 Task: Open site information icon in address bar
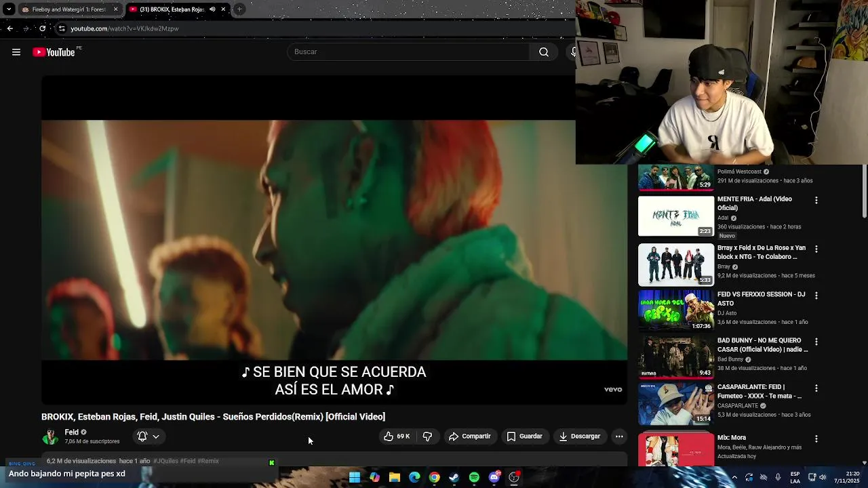(x=62, y=28)
